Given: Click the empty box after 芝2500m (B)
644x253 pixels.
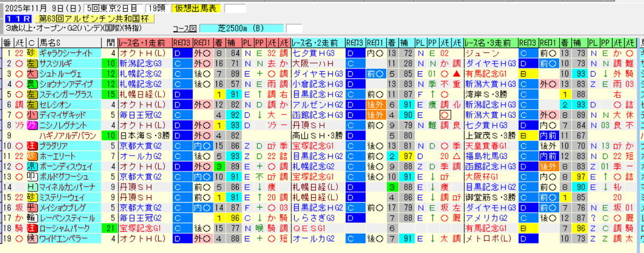Looking at the screenshot, I should click(294, 28).
